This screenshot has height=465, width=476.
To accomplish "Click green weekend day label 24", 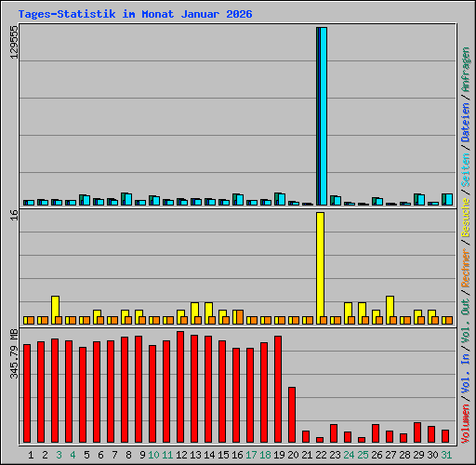I will (x=349, y=455).
